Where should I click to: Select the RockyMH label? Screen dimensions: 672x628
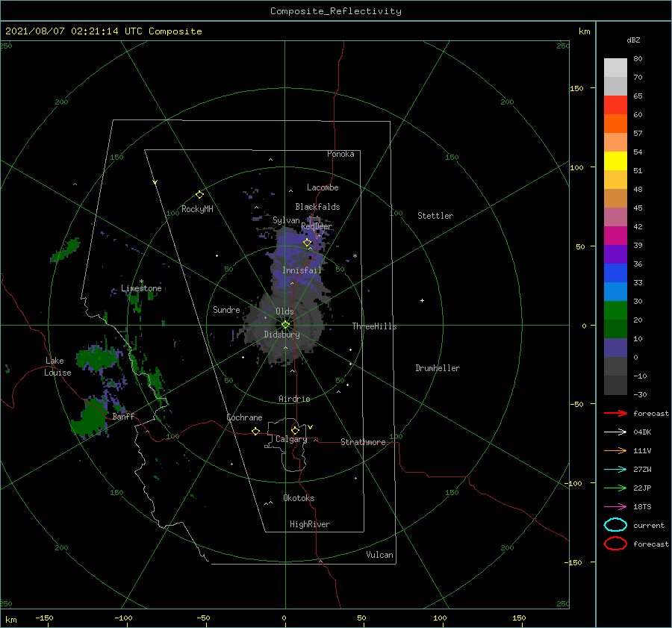click(x=197, y=209)
